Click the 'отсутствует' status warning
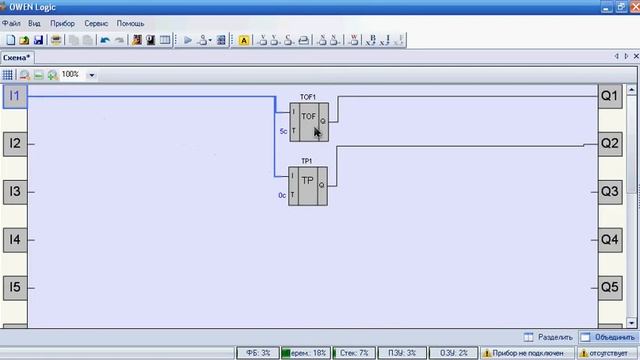This screenshot has height=360, width=640. tap(607, 353)
